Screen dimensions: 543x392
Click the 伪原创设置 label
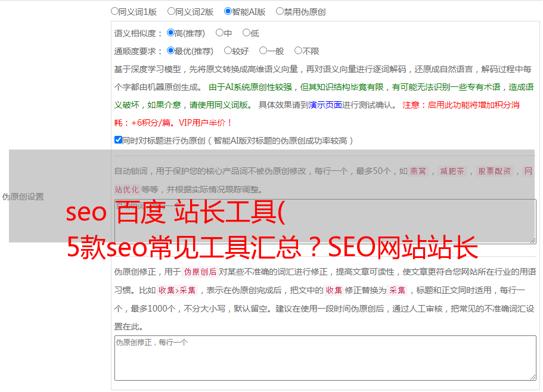pyautogui.click(x=23, y=197)
